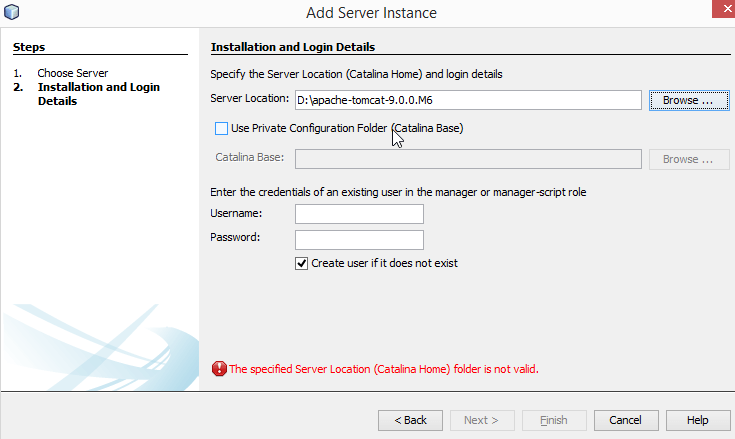The image size is (735, 439).
Task: Click into the Password field
Action: [359, 240]
